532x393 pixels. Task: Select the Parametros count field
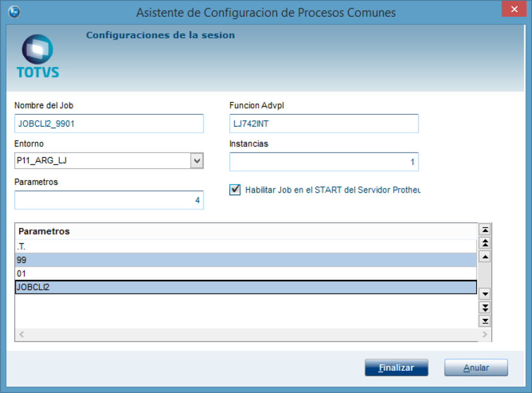[x=109, y=200]
